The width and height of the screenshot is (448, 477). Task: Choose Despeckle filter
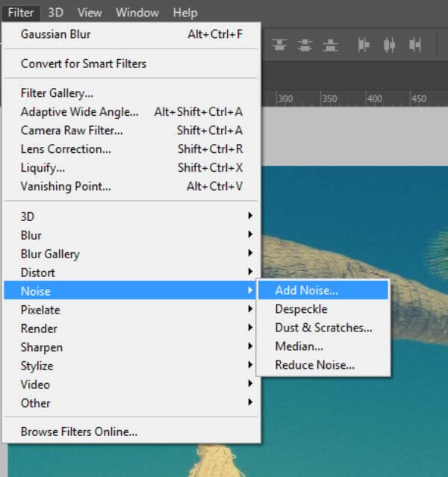(323, 309)
